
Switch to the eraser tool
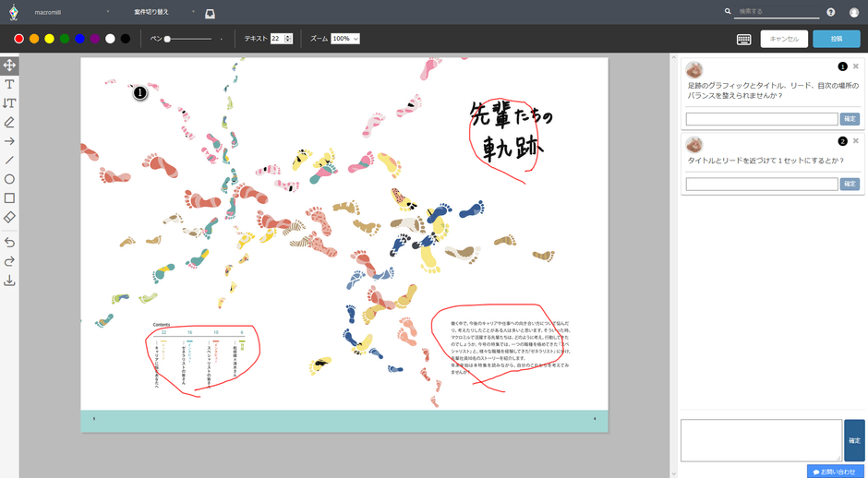click(9, 217)
